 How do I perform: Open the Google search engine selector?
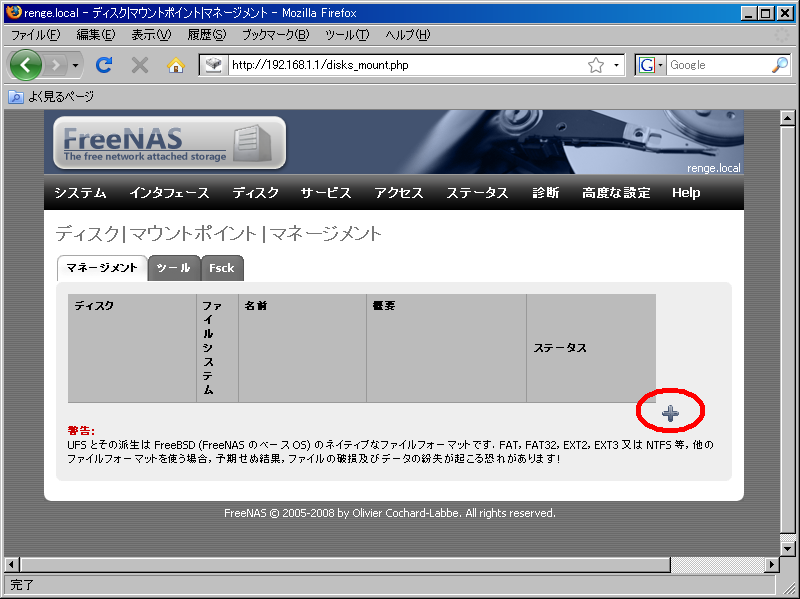tap(651, 65)
